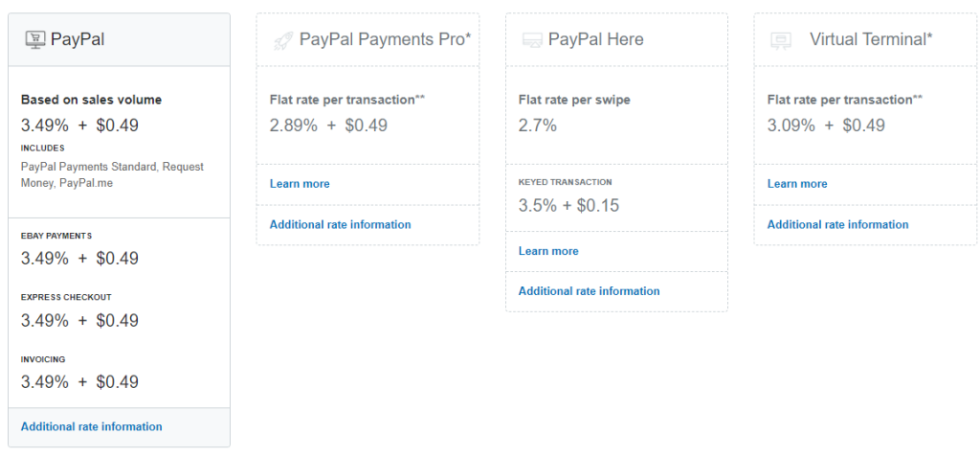Open Additional rate information in PayPal card
980x457 pixels.
tap(91, 427)
